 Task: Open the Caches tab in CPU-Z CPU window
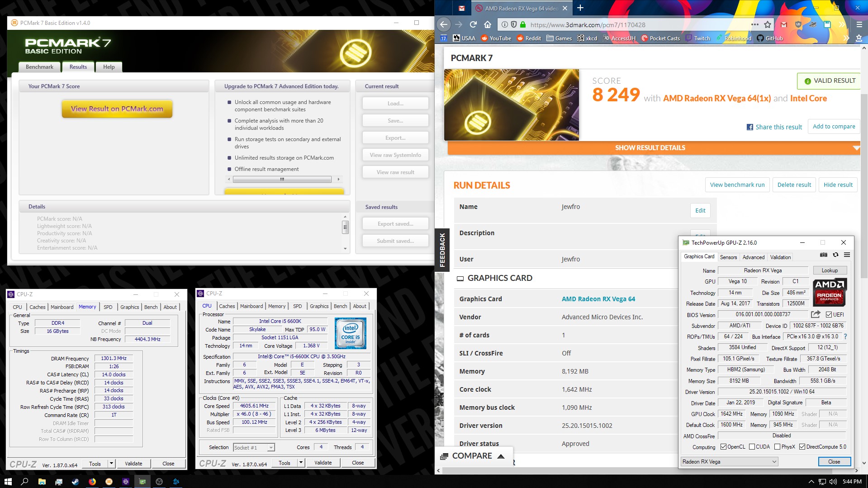[227, 306]
